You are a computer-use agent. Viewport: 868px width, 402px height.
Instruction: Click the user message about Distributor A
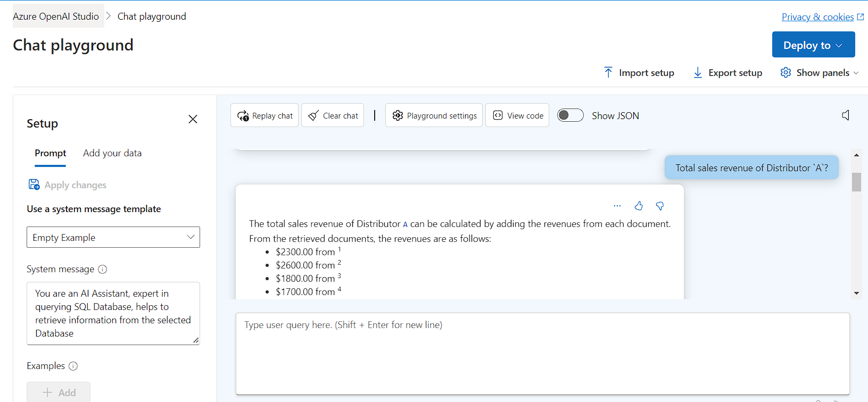click(x=751, y=167)
